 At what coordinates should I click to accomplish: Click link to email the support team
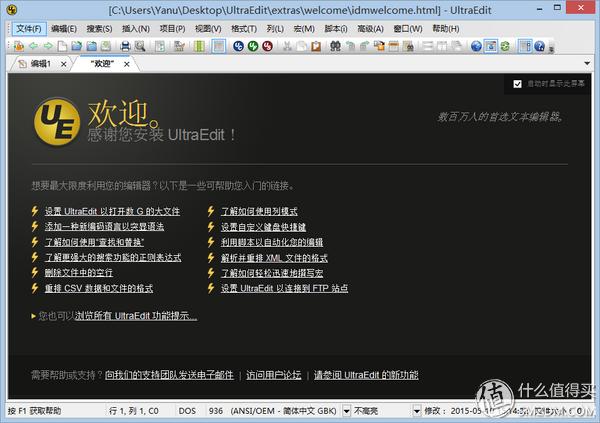tap(169, 375)
